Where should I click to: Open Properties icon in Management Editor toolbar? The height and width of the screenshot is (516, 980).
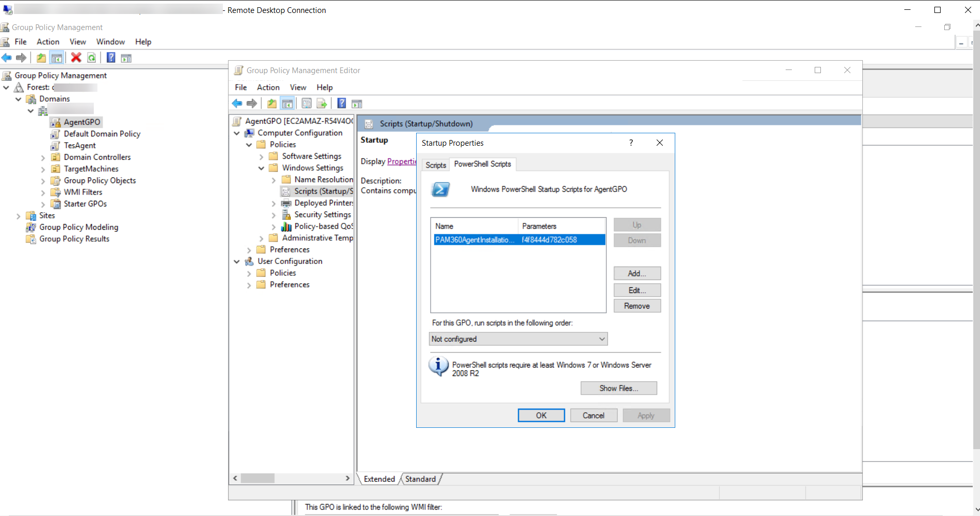(x=307, y=103)
